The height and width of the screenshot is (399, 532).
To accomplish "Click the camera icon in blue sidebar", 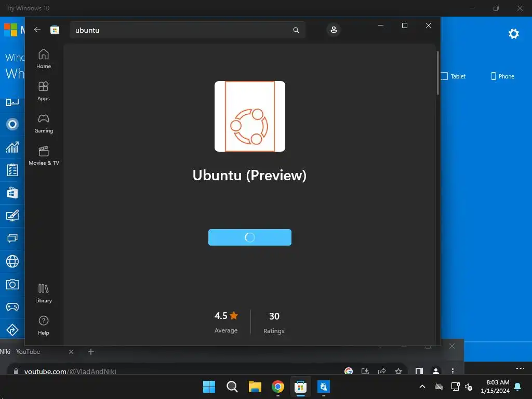I will [x=12, y=284].
